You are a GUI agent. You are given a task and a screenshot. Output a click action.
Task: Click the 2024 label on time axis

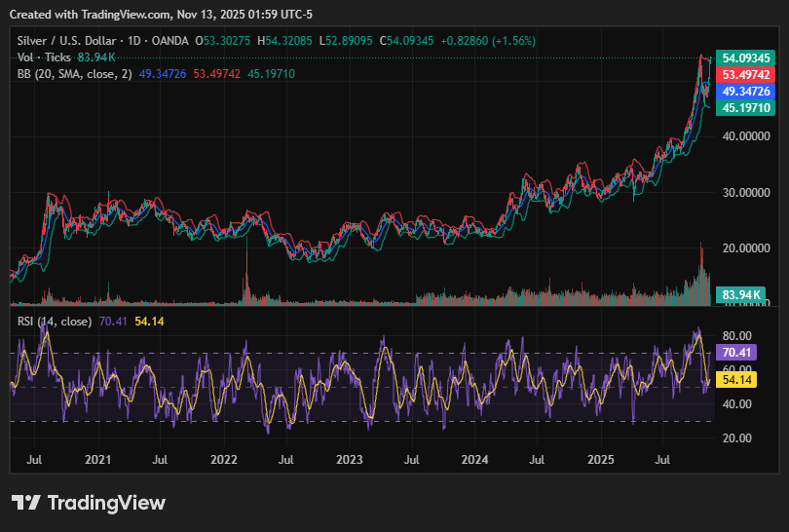tap(474, 458)
